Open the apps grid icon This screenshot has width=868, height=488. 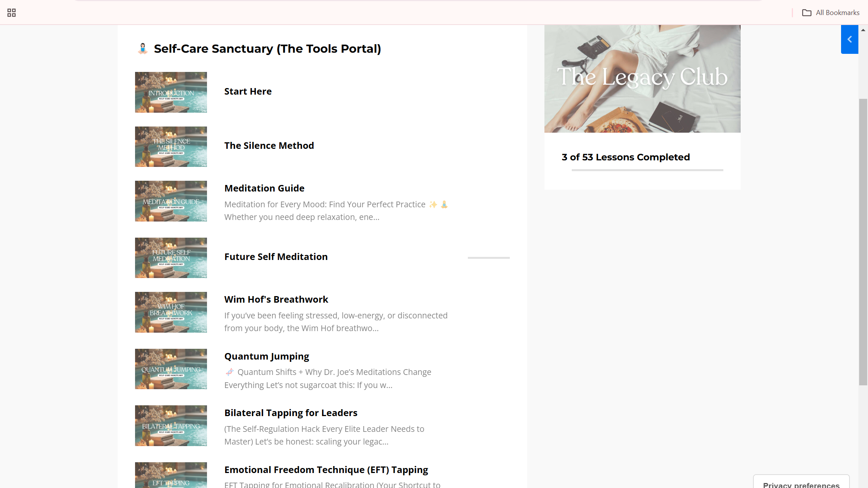[12, 13]
